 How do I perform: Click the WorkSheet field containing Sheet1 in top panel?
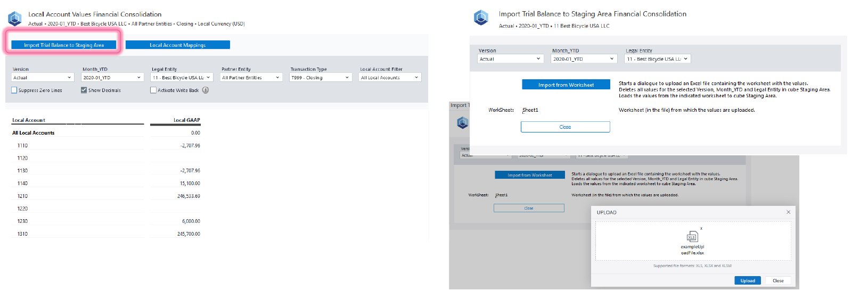564,110
